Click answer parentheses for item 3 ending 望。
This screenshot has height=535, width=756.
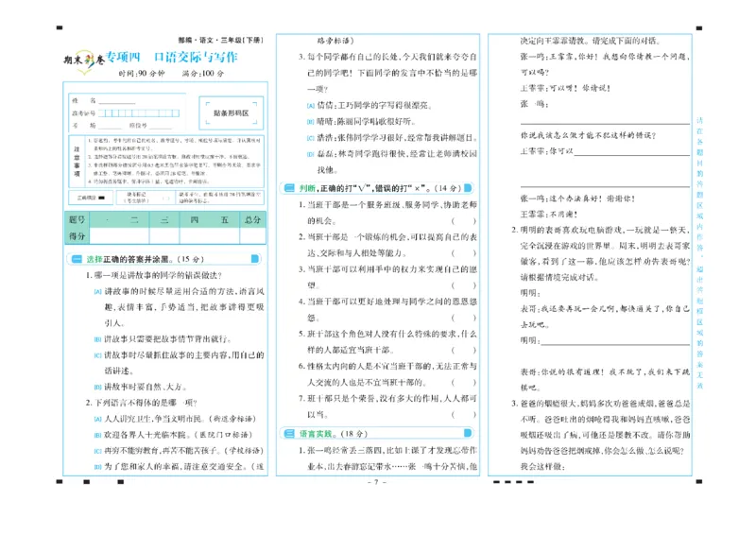[x=463, y=285]
